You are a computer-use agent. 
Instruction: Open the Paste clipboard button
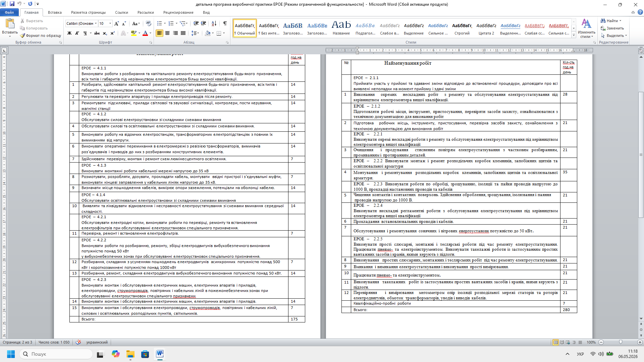pos(10,27)
